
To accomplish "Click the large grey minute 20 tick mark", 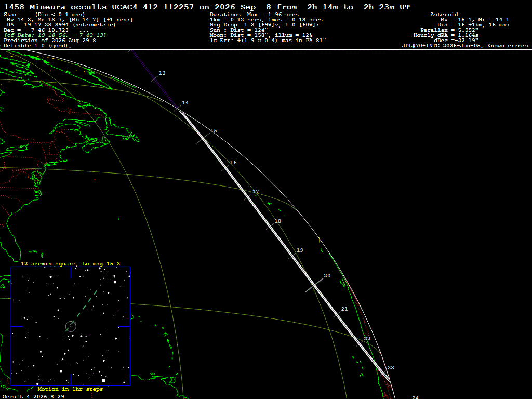I will [x=314, y=285].
